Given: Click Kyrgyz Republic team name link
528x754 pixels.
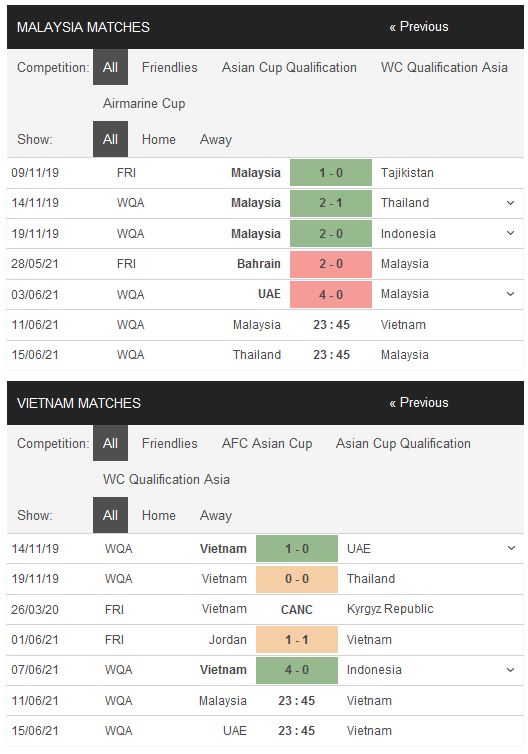Looking at the screenshot, I should click(390, 609).
